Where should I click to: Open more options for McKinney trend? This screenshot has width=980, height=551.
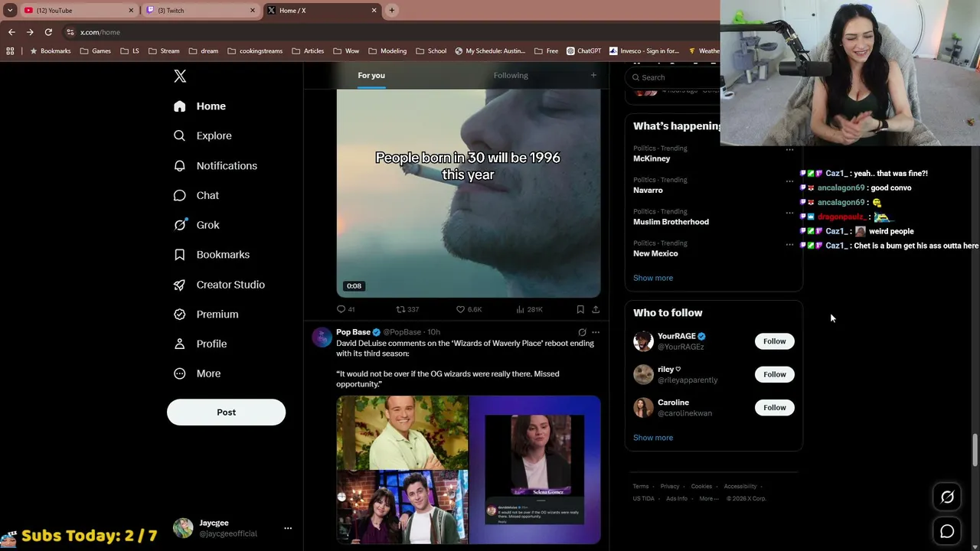click(789, 149)
